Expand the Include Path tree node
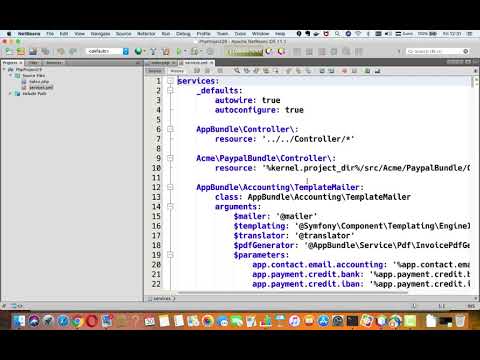Screen dimensions: 480x360 pyautogui.click(x=11, y=94)
